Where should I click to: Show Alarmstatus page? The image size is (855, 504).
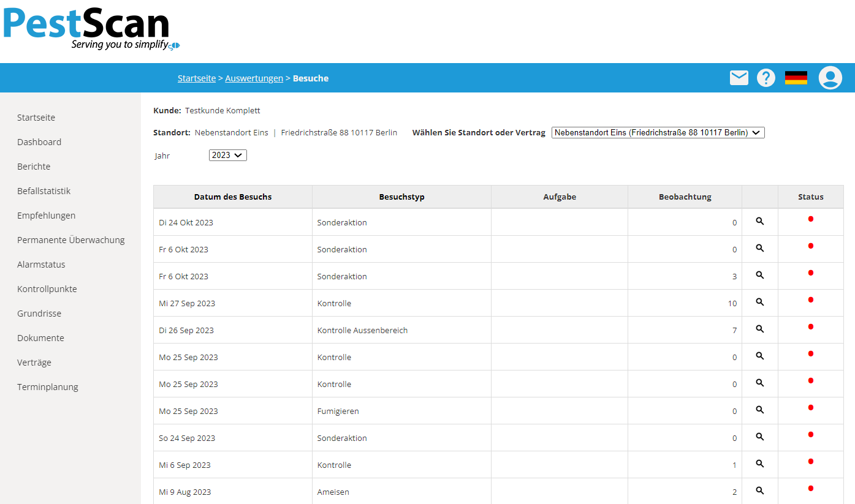coord(41,265)
